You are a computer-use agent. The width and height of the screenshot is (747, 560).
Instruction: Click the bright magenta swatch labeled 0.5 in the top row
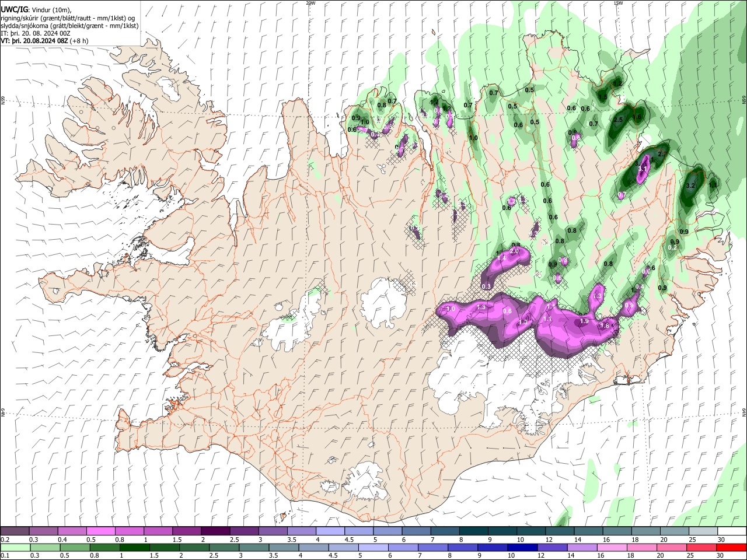click(x=100, y=531)
